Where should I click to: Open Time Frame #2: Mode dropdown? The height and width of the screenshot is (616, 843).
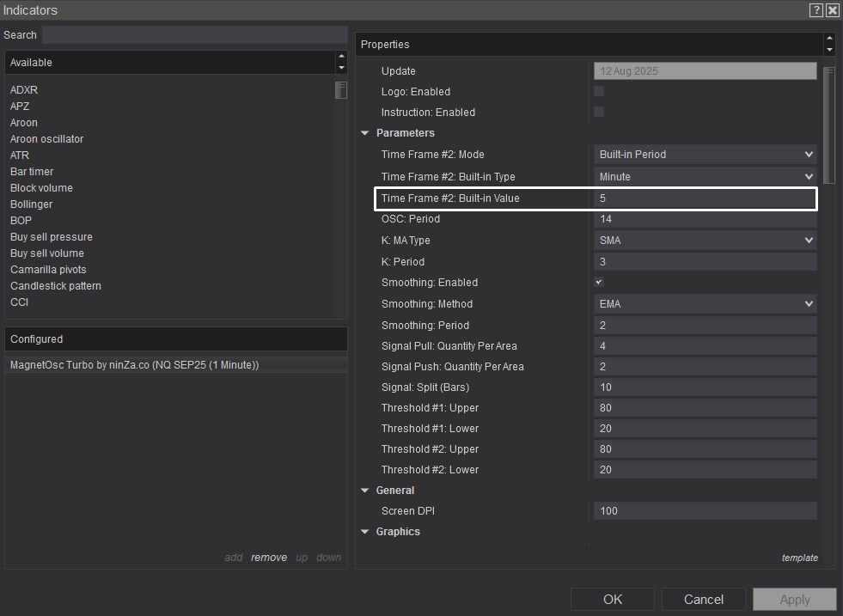(x=705, y=155)
